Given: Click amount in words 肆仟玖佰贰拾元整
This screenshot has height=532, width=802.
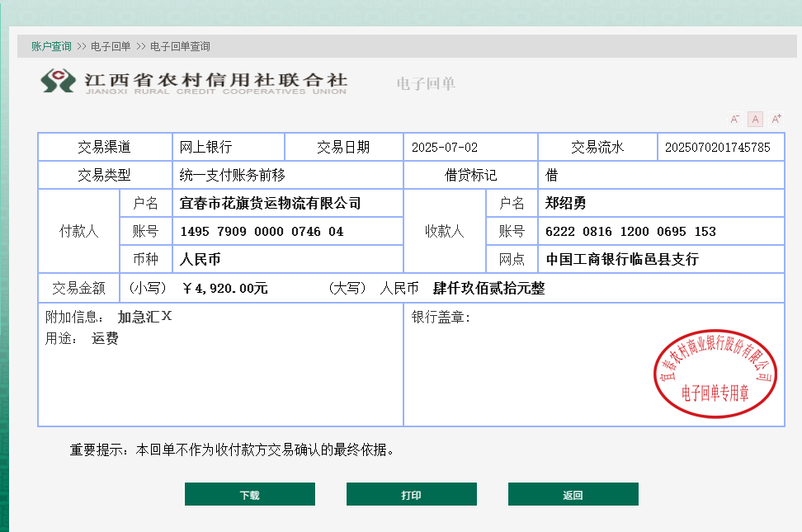Looking at the screenshot, I should pyautogui.click(x=488, y=288).
